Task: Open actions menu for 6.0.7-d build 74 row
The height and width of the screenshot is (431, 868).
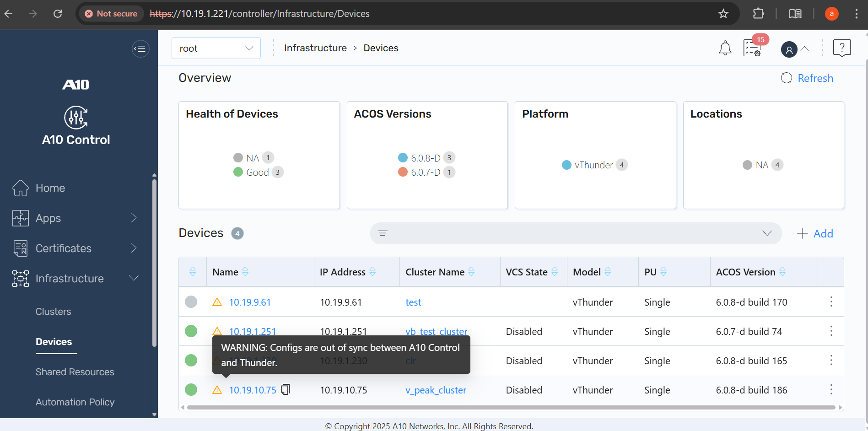Action: pyautogui.click(x=831, y=331)
